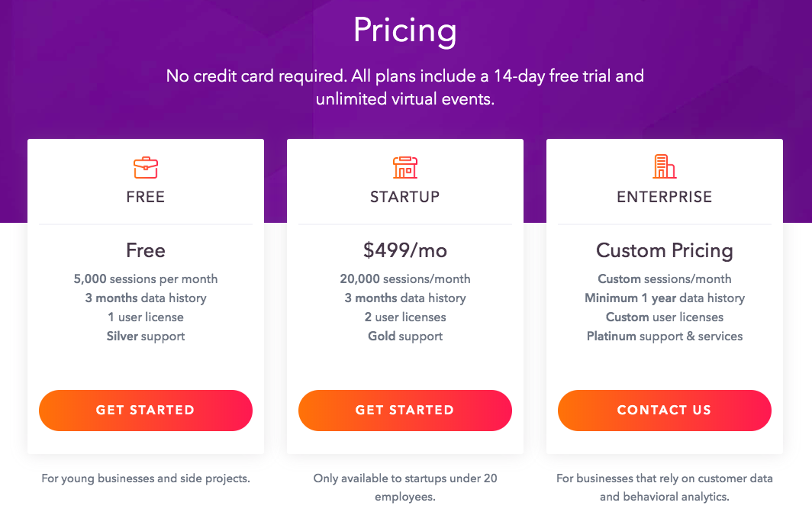Click the Custom Pricing title
The width and height of the screenshot is (812, 525).
(665, 250)
